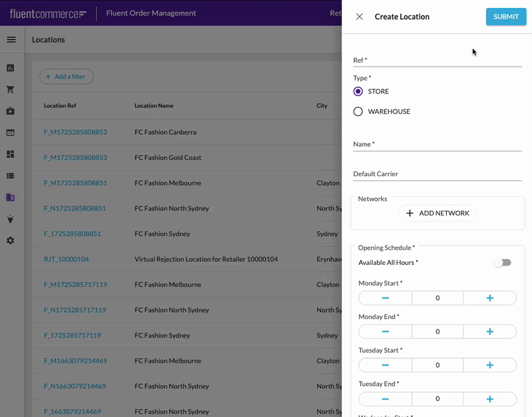Click Add a filter chip
The height and width of the screenshot is (417, 532).
pyautogui.click(x=67, y=77)
